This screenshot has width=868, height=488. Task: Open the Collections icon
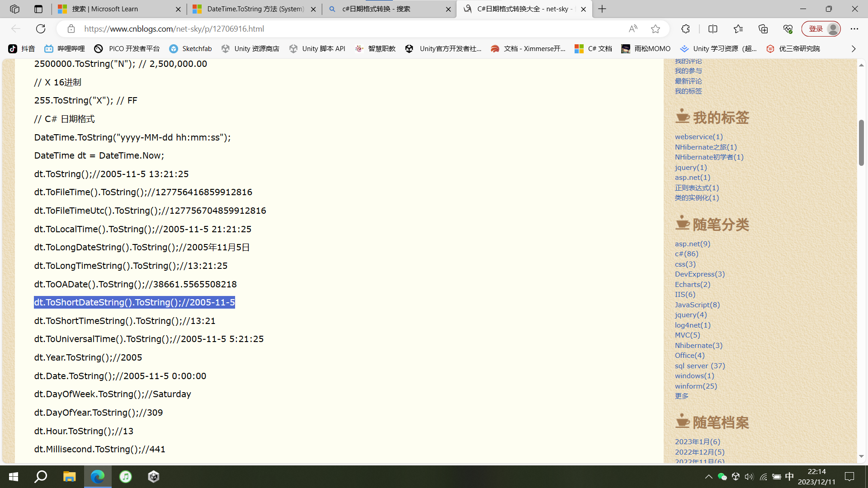point(763,29)
